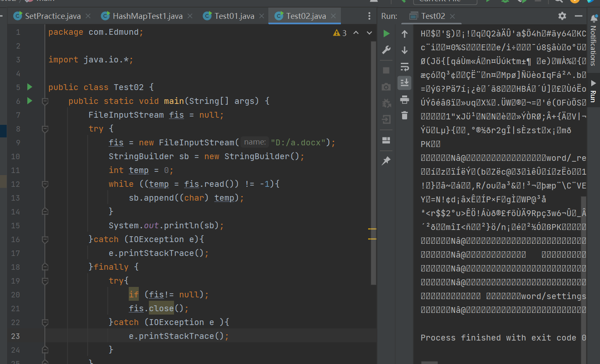The image size is (600, 364).
Task: Close the HashMapTest1.java tab
Action: (190, 16)
